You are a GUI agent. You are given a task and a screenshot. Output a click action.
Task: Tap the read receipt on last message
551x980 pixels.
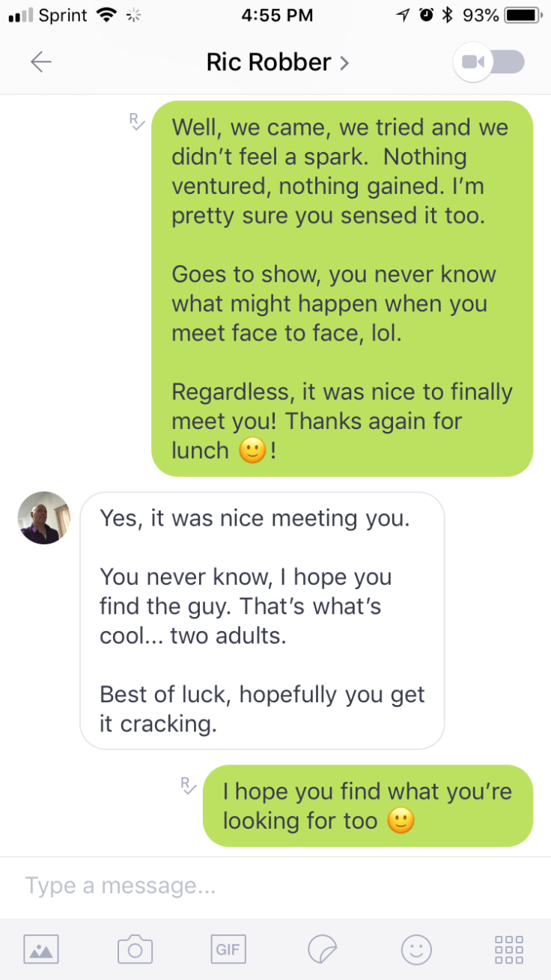coord(189,785)
